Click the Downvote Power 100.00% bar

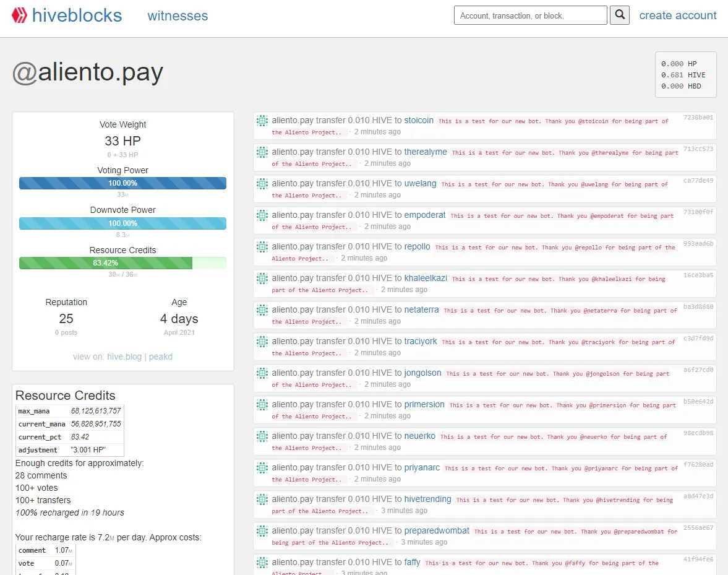[x=122, y=223]
